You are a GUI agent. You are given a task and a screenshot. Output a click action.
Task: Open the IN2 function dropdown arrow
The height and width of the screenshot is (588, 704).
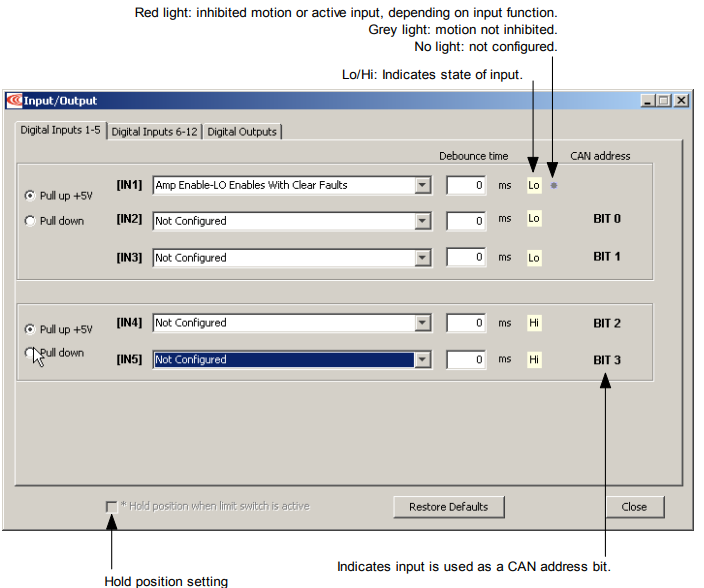click(x=422, y=221)
